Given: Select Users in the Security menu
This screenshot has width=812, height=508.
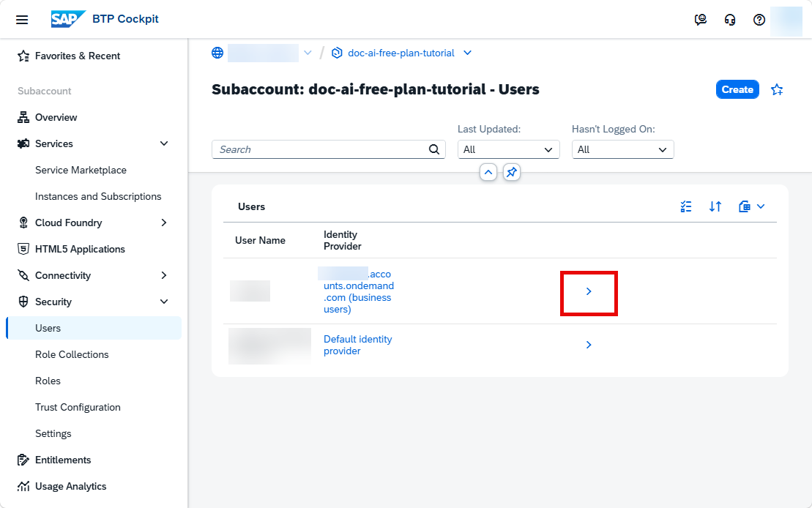Looking at the screenshot, I should tap(94, 329).
